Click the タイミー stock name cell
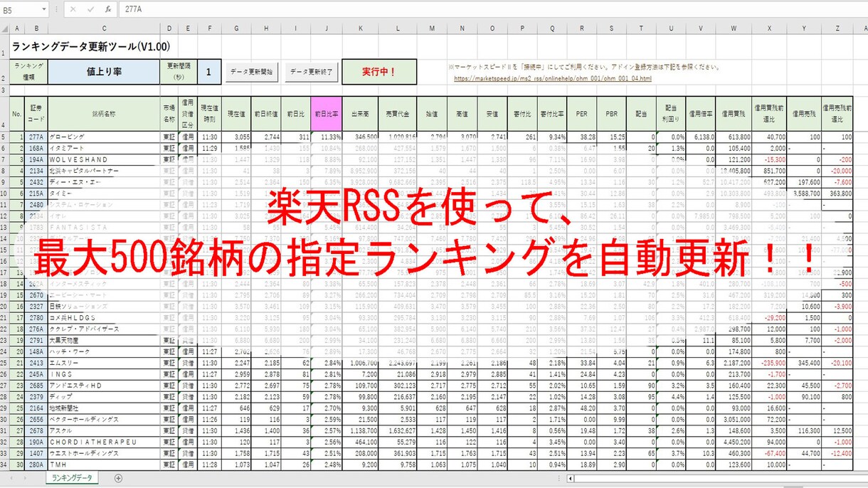Viewport: 868px width, 488px height. pos(104,193)
